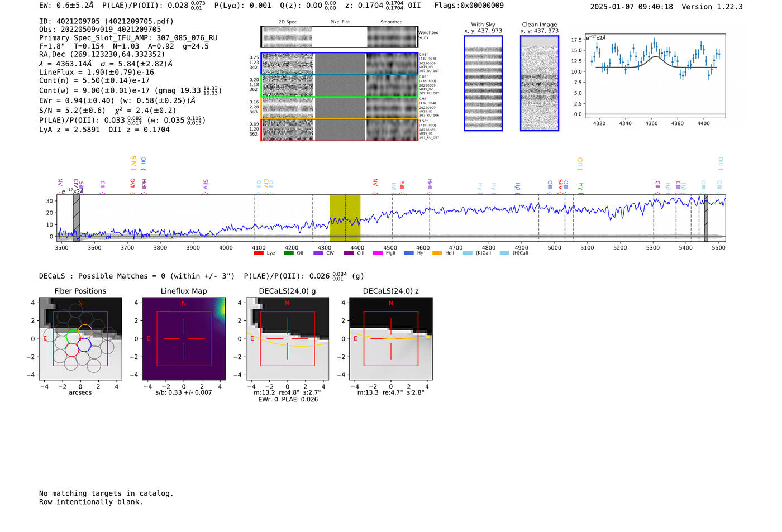Select the magenta MgII legend swatch
Image resolution: width=782 pixels, height=532 pixels.
(378, 253)
